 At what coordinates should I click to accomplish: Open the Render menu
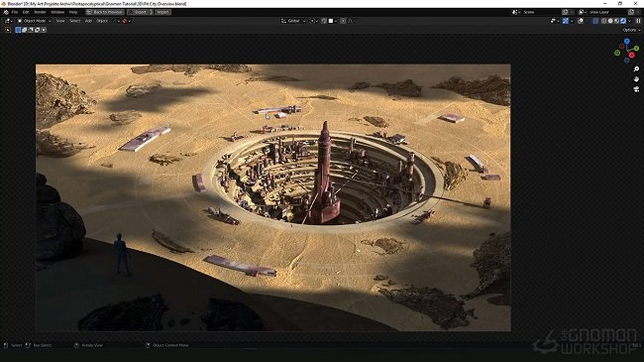pos(40,12)
